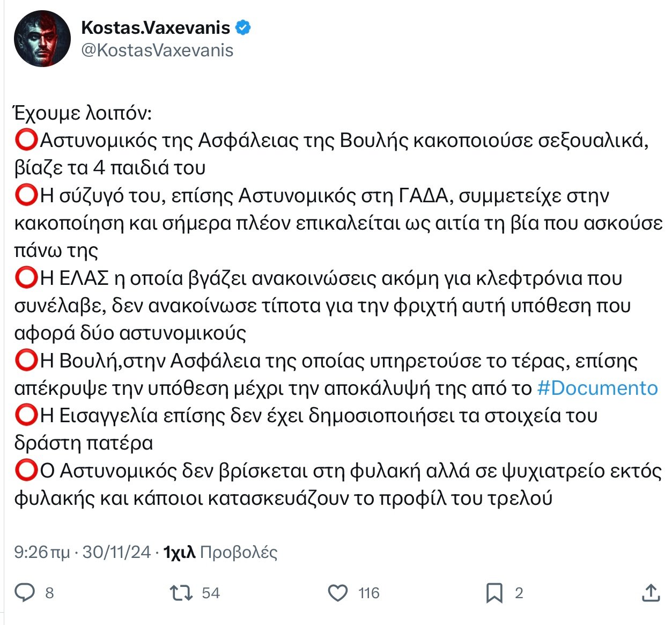Open Kostas.Vaxevanis profile picture
Screen dimensions: 672x625
[42, 38]
